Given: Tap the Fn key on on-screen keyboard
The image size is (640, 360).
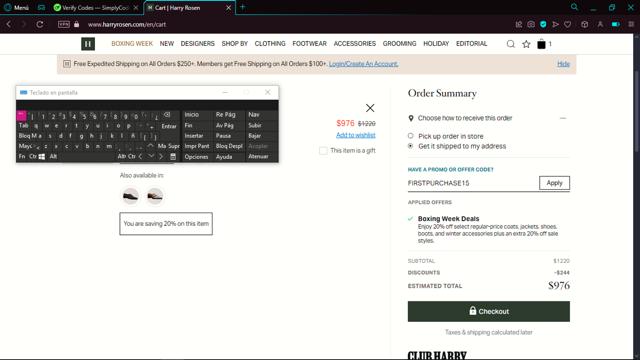Looking at the screenshot, I should (22, 157).
